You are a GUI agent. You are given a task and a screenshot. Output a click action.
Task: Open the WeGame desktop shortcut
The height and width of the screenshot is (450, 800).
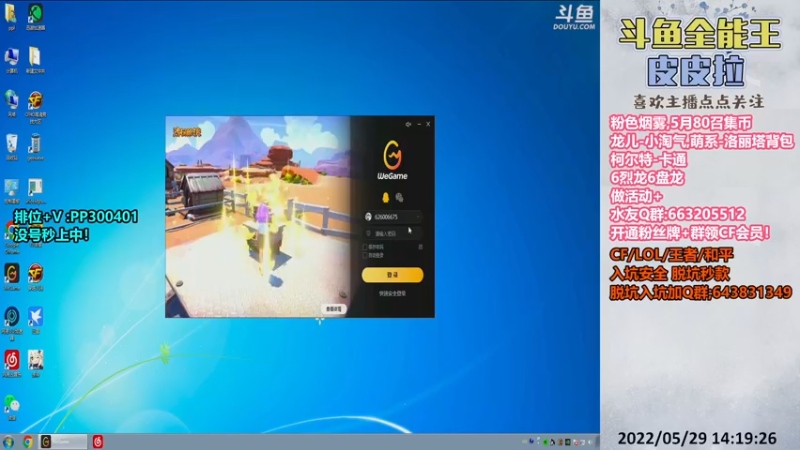(x=11, y=277)
